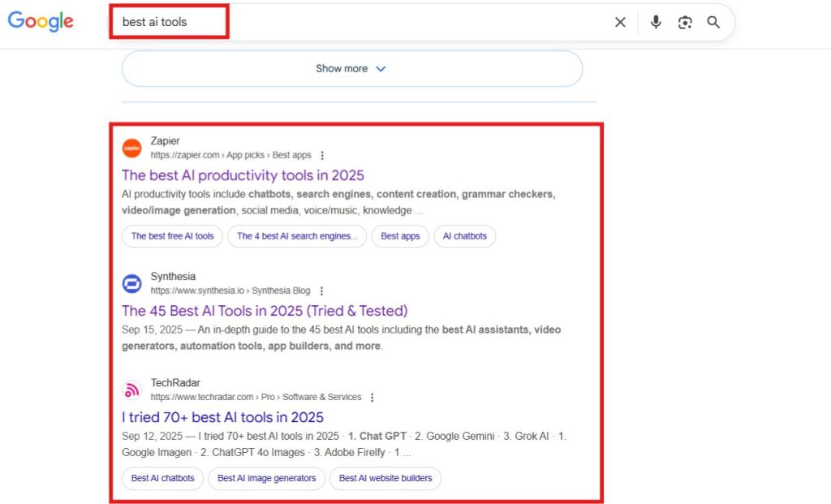Open "I tried 70+ best AI tools" result
831x504 pixels.
(x=222, y=417)
